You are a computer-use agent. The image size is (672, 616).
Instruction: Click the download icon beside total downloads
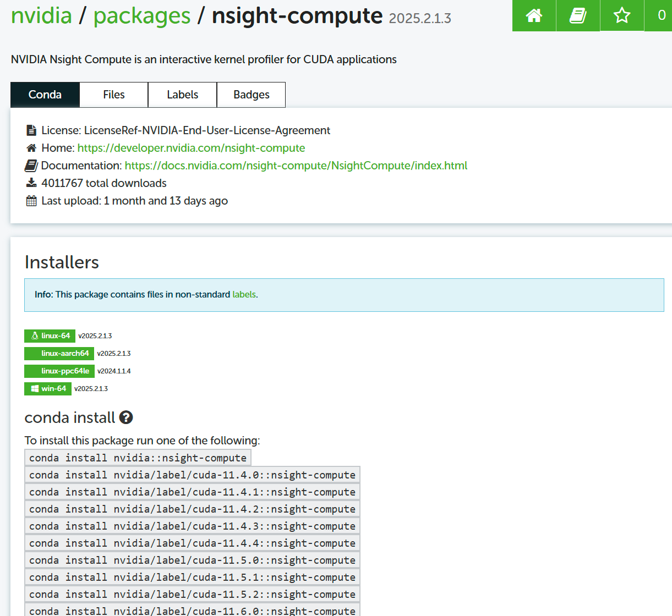[x=31, y=183]
